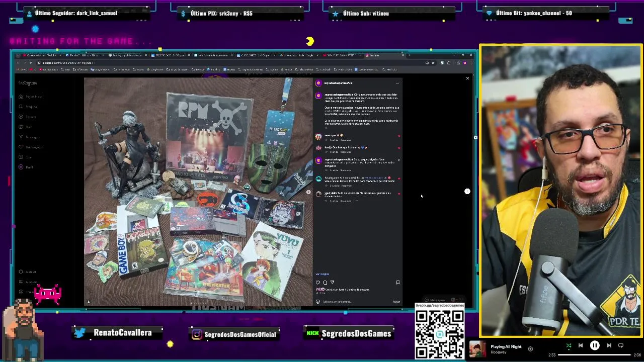Screen dimensions: 644x362
Task: Open the segredosdosgamesoficial username in post header
Action: [339, 83]
